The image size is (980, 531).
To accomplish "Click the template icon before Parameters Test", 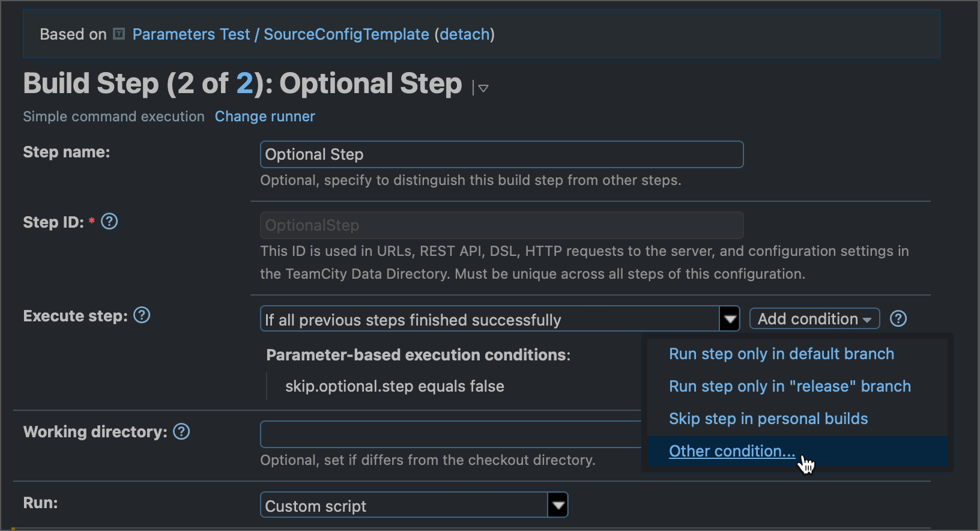I will (118, 34).
